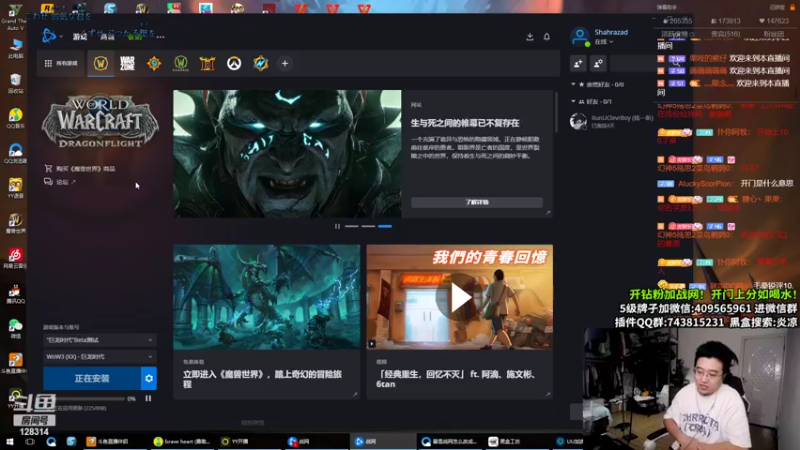Screen dimensions: 800x450
Task: Select the World of Warcraft game icon
Action: point(101,63)
